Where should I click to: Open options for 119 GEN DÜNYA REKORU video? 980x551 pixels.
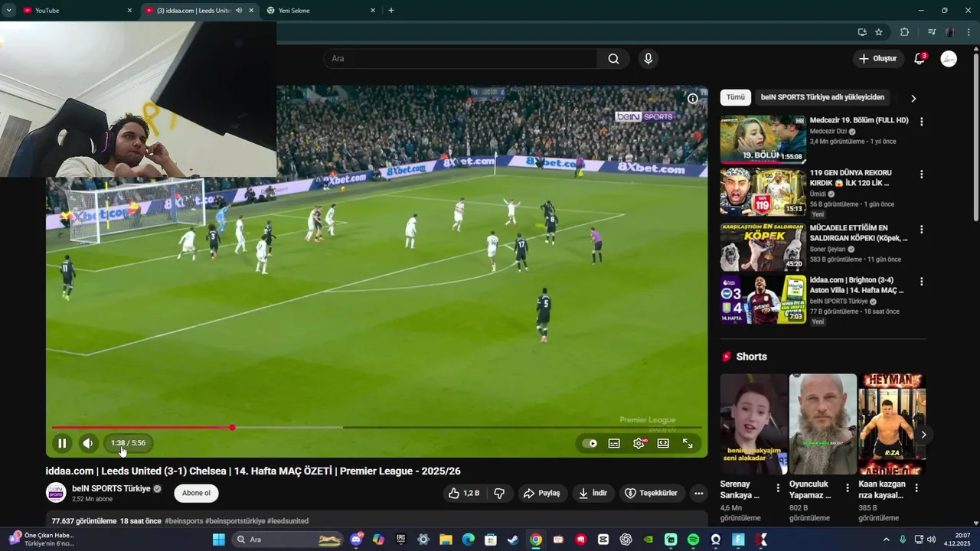tap(921, 174)
